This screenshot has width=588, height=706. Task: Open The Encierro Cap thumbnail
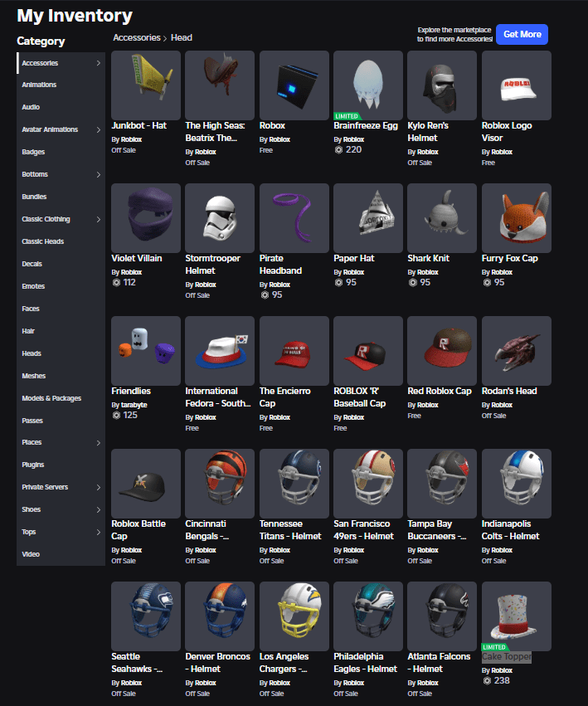tap(294, 351)
